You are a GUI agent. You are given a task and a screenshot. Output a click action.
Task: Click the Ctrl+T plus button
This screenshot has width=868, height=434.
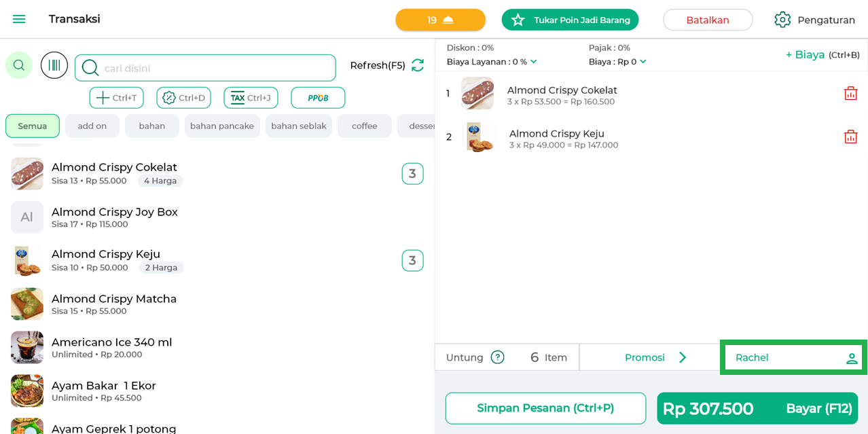[116, 98]
